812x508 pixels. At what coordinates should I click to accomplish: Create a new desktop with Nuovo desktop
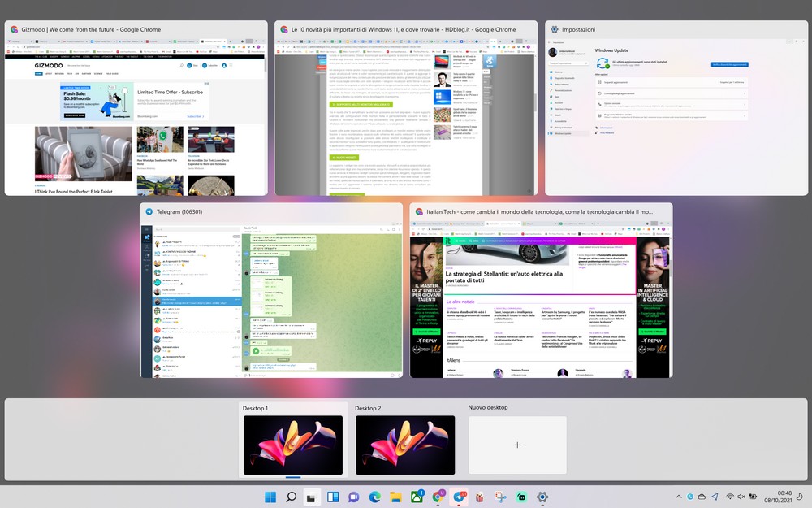516,445
